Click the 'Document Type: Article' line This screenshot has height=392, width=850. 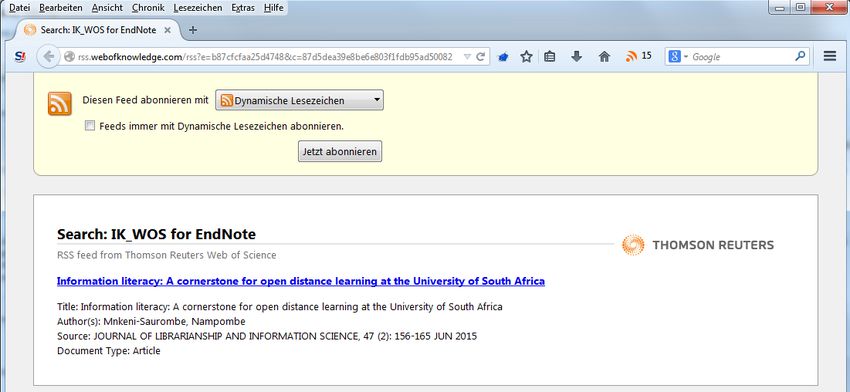pyautogui.click(x=108, y=351)
